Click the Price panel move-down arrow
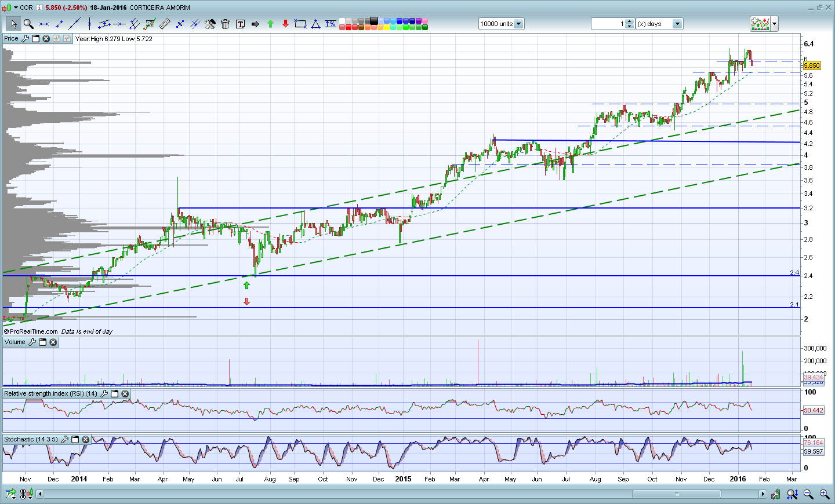Viewport: 835px width, 504px height. point(56,38)
